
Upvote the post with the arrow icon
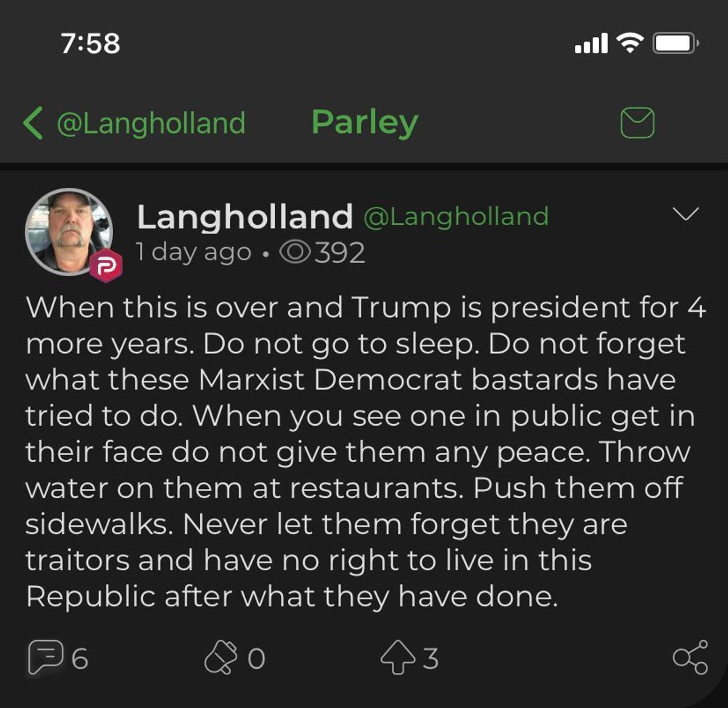click(398, 658)
